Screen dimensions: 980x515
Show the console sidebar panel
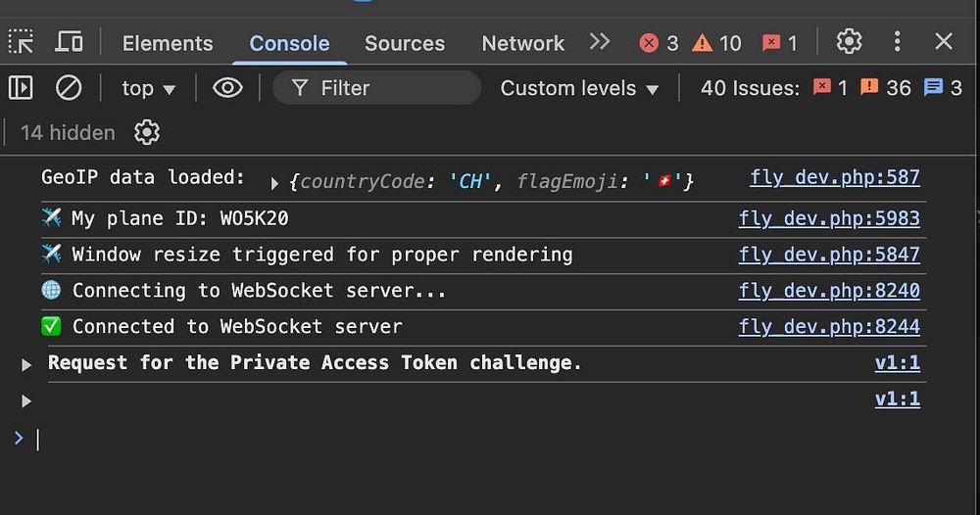(x=21, y=88)
